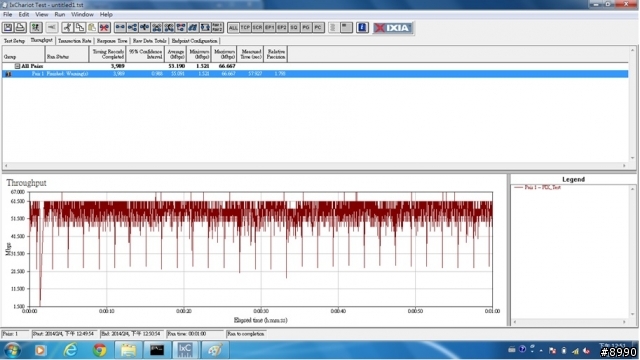Click the Relative Precision column header
Image resolution: width=640 pixels, height=360 pixels.
tap(276, 54)
